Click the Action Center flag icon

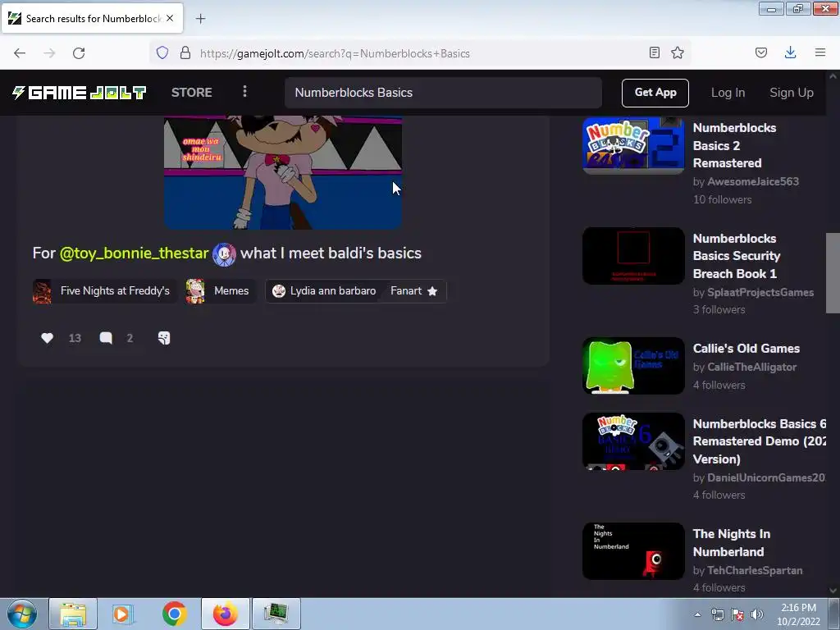tap(737, 614)
